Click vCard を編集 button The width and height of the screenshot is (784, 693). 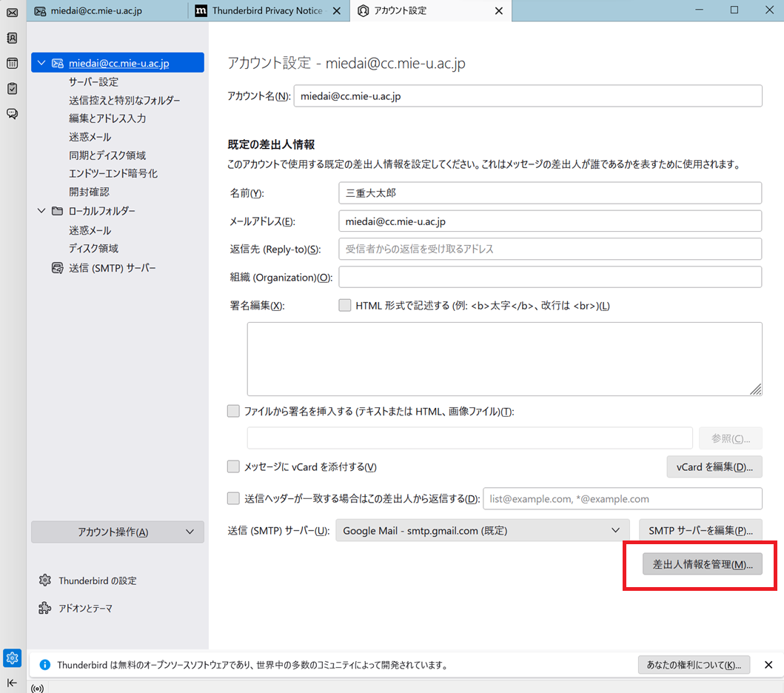click(x=714, y=466)
